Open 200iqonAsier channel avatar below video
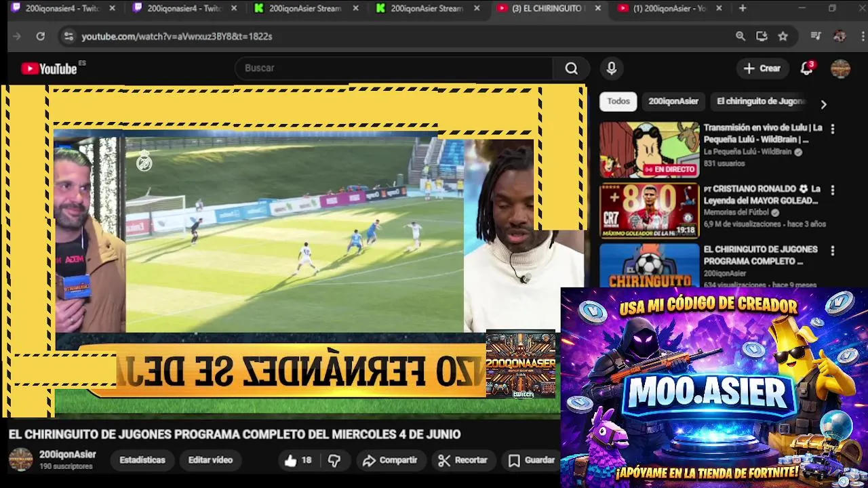This screenshot has width=868, height=488. pos(20,460)
